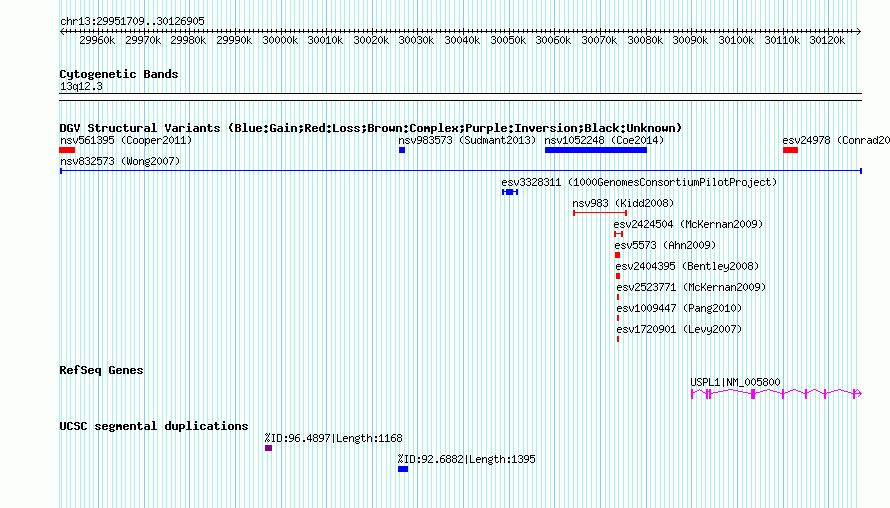Click the 30100k ruler position
This screenshot has height=508, width=890.
736,40
